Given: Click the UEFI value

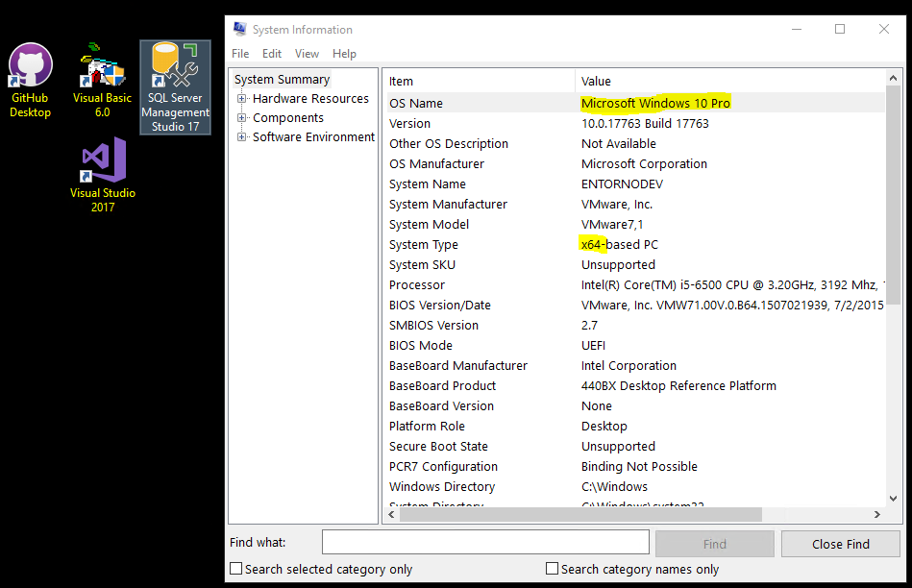Looking at the screenshot, I should point(593,345).
